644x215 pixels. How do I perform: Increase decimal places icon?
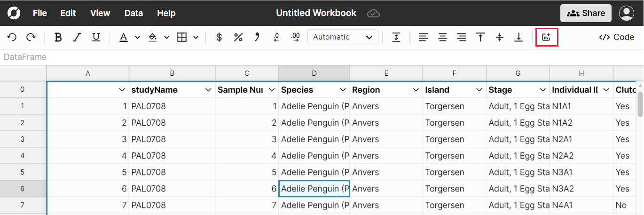296,37
